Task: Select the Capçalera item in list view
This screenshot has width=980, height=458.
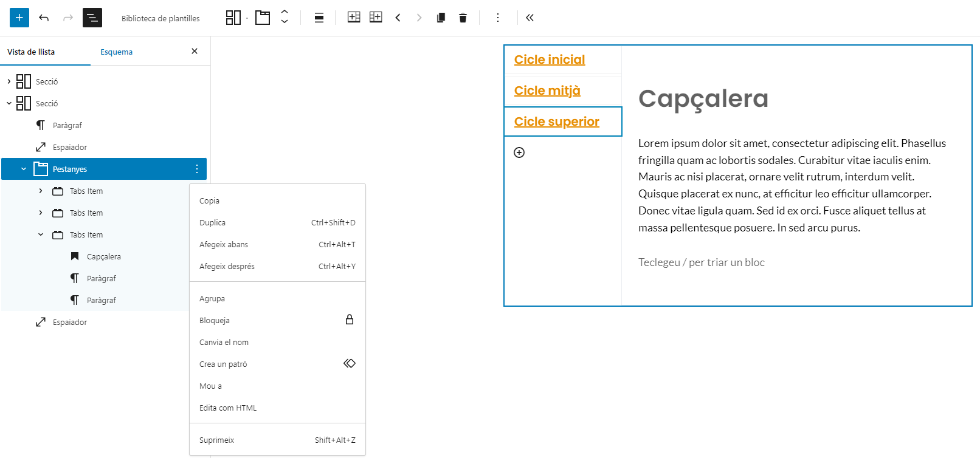Action: (104, 256)
